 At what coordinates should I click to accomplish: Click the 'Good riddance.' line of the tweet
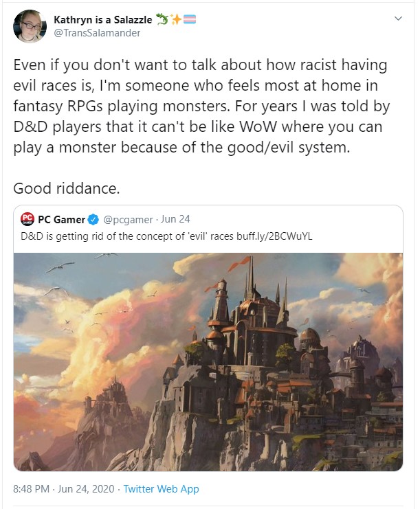tap(67, 189)
